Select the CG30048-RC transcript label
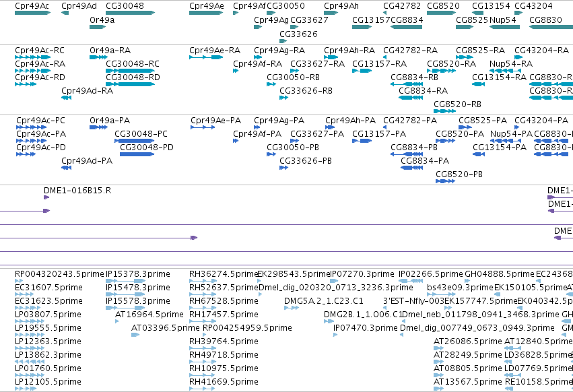The height and width of the screenshot is (392, 573). pyautogui.click(x=133, y=63)
